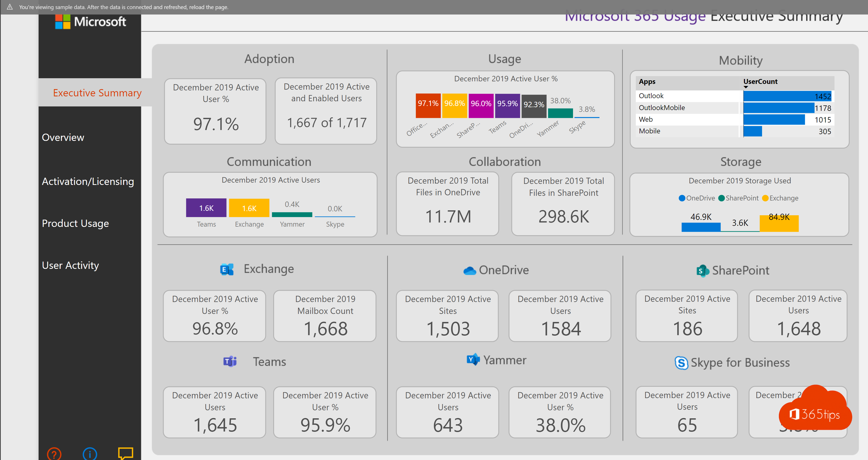
Task: Click the 11.7M OneDrive files card
Action: [447, 204]
